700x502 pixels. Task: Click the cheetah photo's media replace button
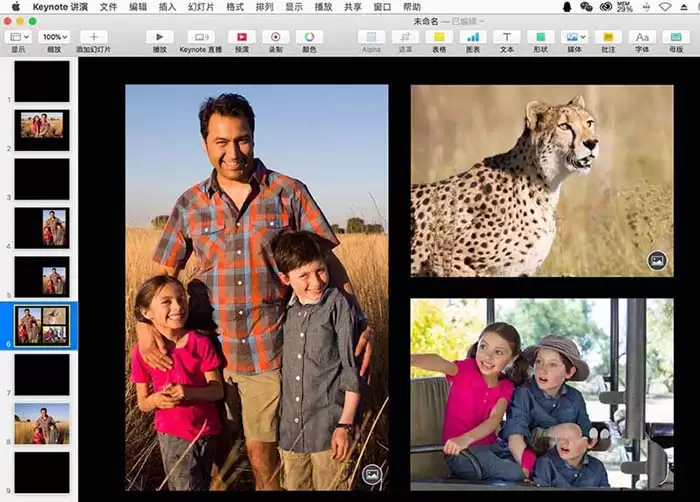click(x=657, y=260)
